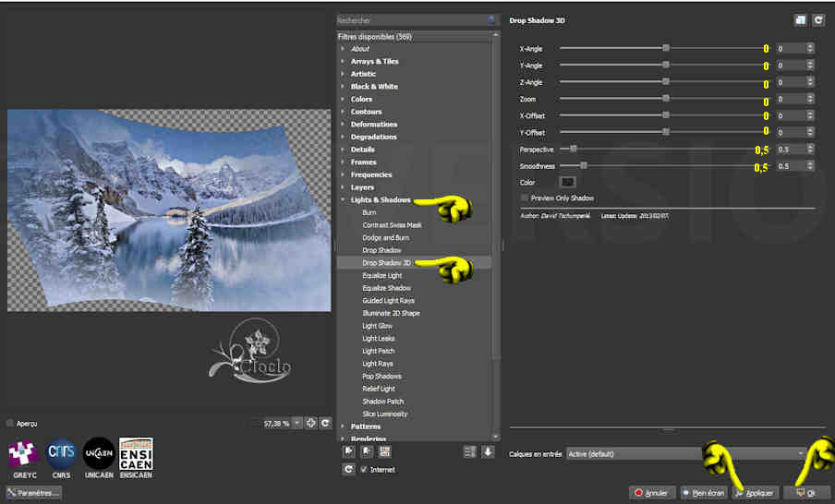
Task: Expand the Patterns filter category
Action: [x=365, y=426]
